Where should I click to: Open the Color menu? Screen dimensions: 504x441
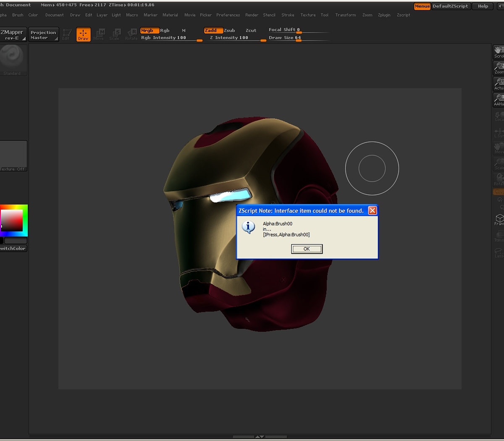click(33, 15)
